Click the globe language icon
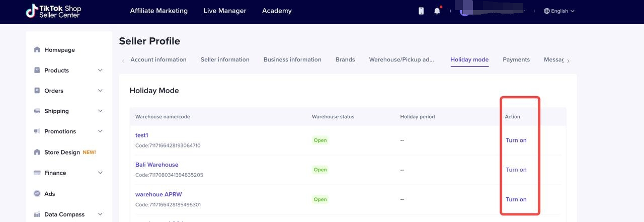Screen dimensions: 644x222 pos(547,11)
